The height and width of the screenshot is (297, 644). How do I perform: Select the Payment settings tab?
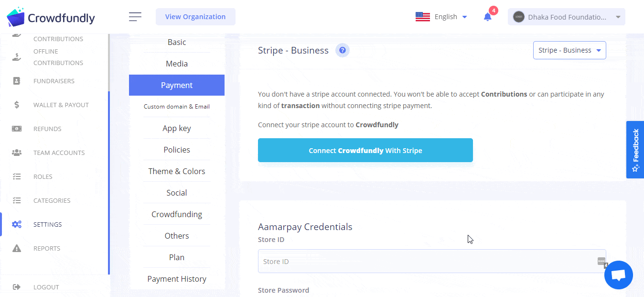click(x=177, y=85)
